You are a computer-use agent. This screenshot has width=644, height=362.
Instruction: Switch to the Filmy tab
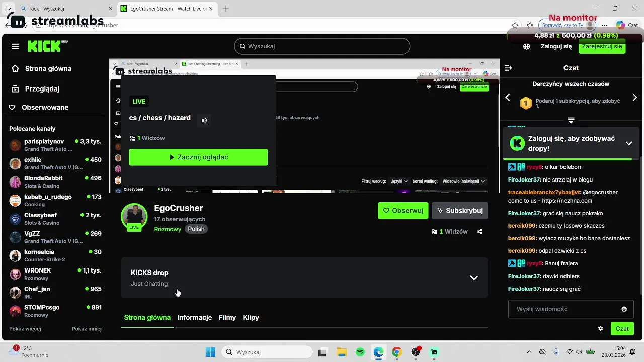point(227,317)
